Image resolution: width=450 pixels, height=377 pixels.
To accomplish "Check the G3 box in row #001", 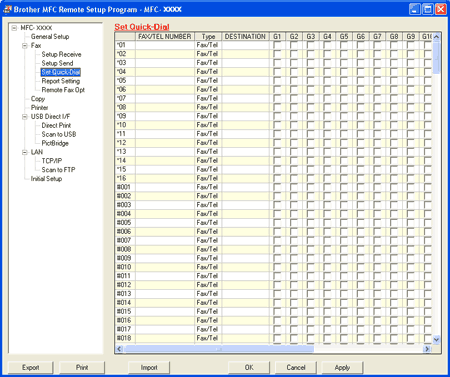I will click(310, 187).
